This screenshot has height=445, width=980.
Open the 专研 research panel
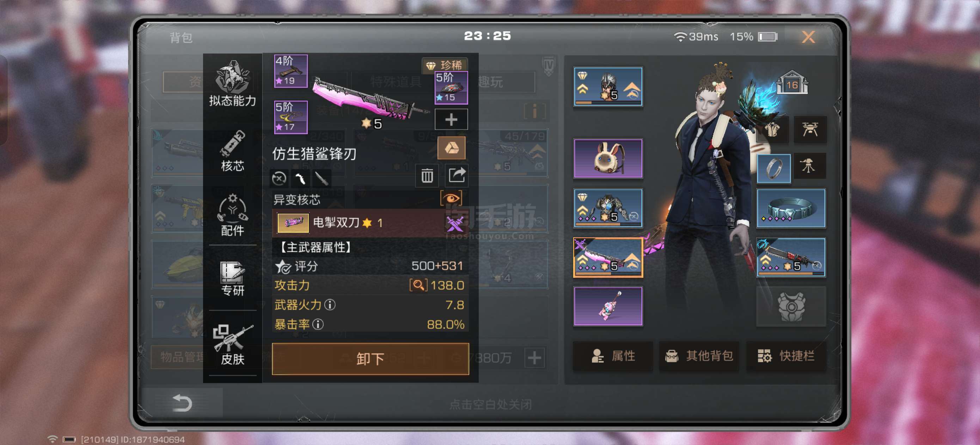point(232,278)
